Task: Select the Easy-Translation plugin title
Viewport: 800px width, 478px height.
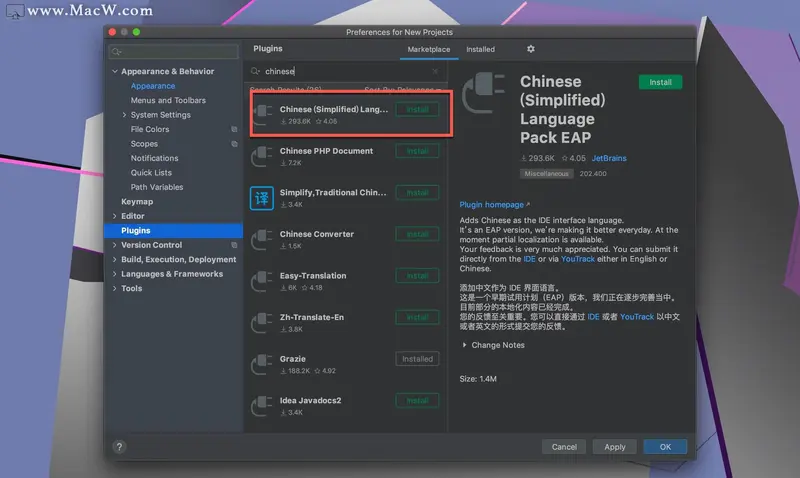Action: 313,276
